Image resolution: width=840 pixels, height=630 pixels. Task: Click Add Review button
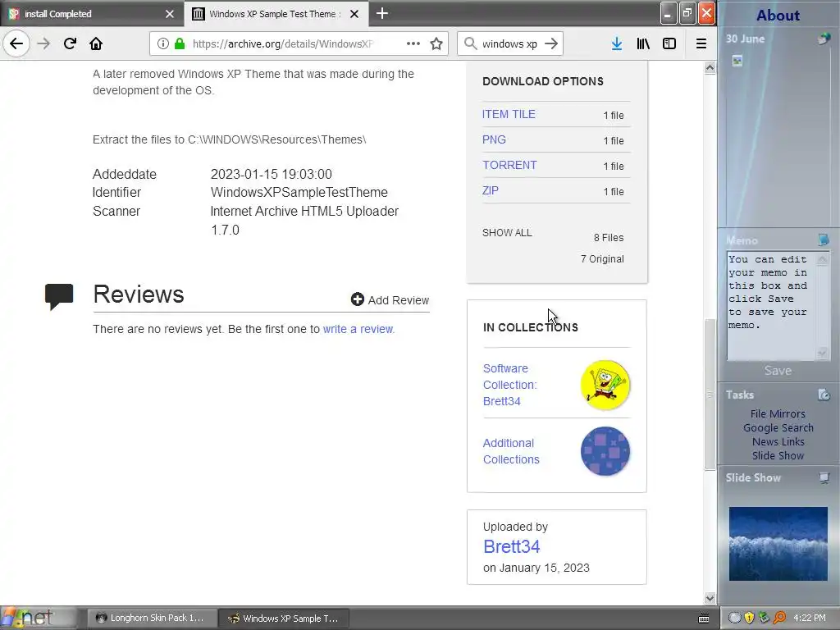pyautogui.click(x=390, y=300)
